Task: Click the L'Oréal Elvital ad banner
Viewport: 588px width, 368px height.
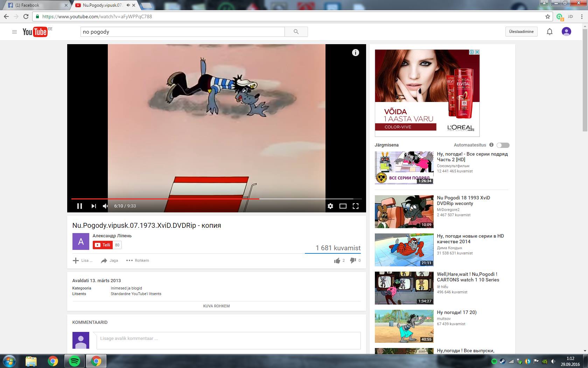Action: [x=427, y=93]
